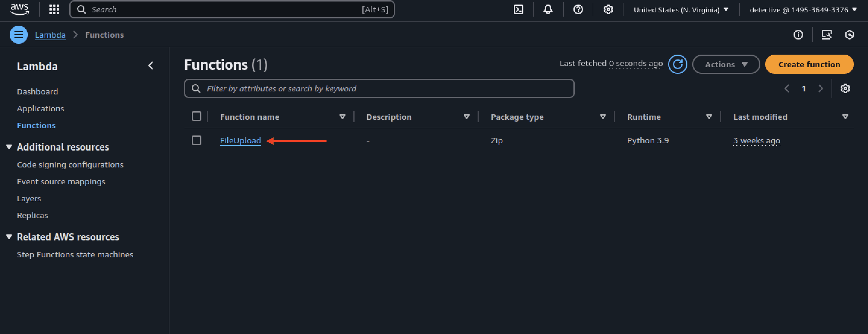This screenshot has width=868, height=334.
Task: Click the Python 3.9 runtime cell
Action: click(648, 140)
